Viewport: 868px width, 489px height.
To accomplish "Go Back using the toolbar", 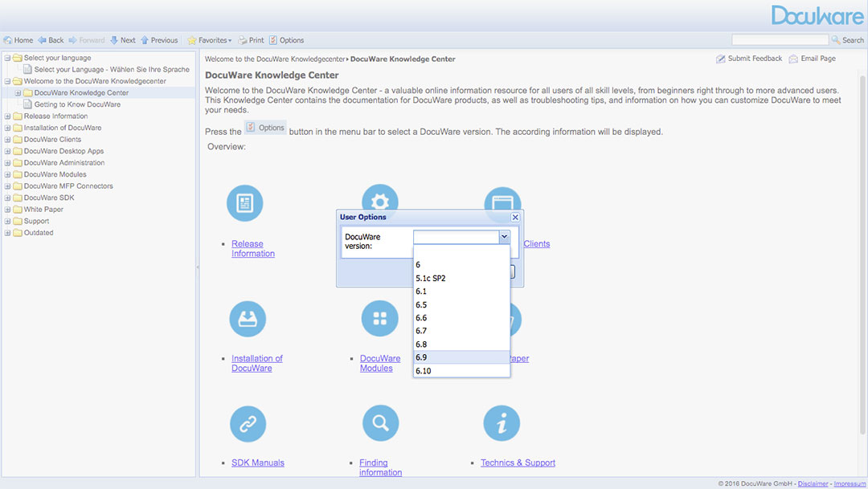I will click(51, 40).
